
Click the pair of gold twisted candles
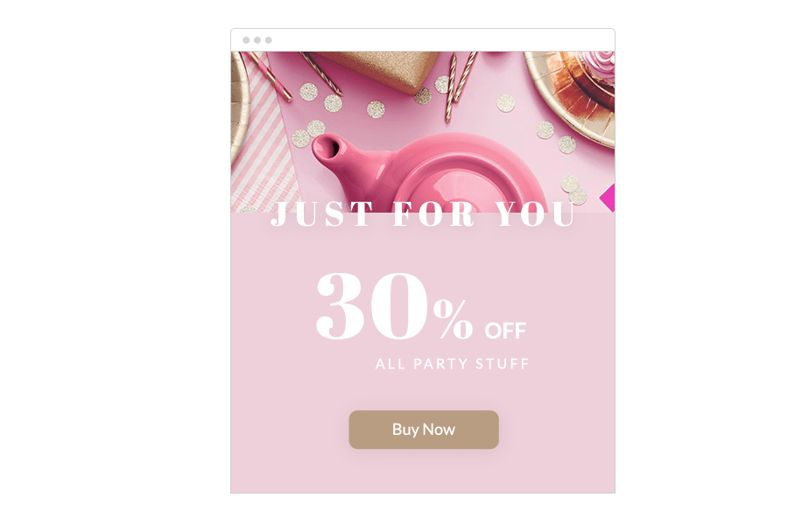pos(459,85)
